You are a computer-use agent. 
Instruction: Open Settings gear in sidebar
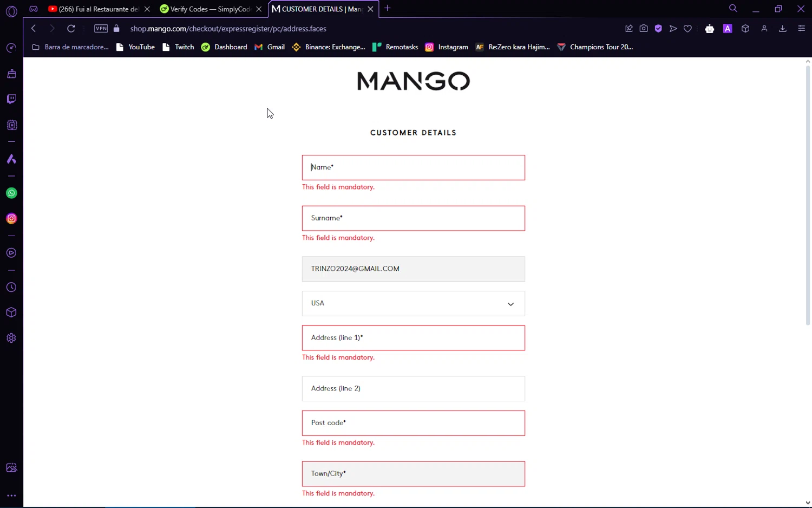(x=11, y=338)
